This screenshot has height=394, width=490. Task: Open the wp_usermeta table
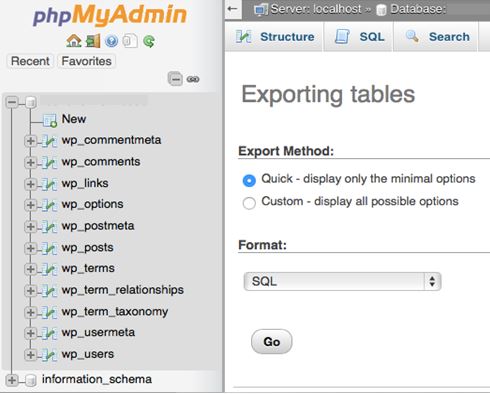click(x=98, y=332)
